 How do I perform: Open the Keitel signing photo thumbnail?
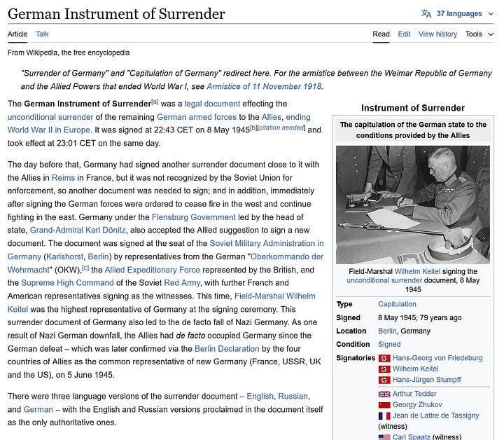tap(413, 205)
